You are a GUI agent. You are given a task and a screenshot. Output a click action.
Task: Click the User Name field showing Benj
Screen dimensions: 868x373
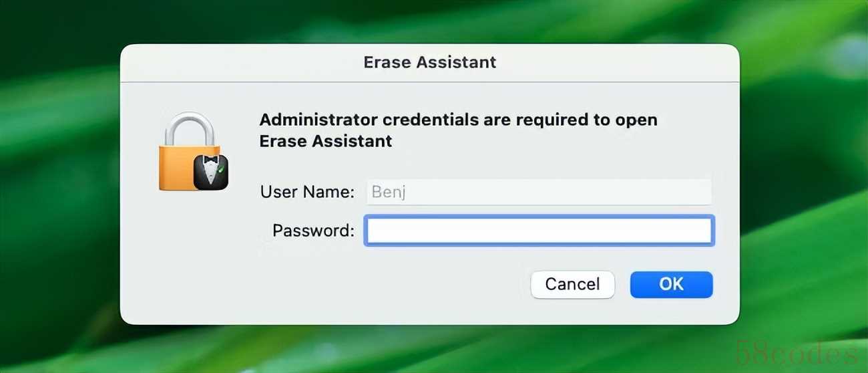[x=538, y=192]
